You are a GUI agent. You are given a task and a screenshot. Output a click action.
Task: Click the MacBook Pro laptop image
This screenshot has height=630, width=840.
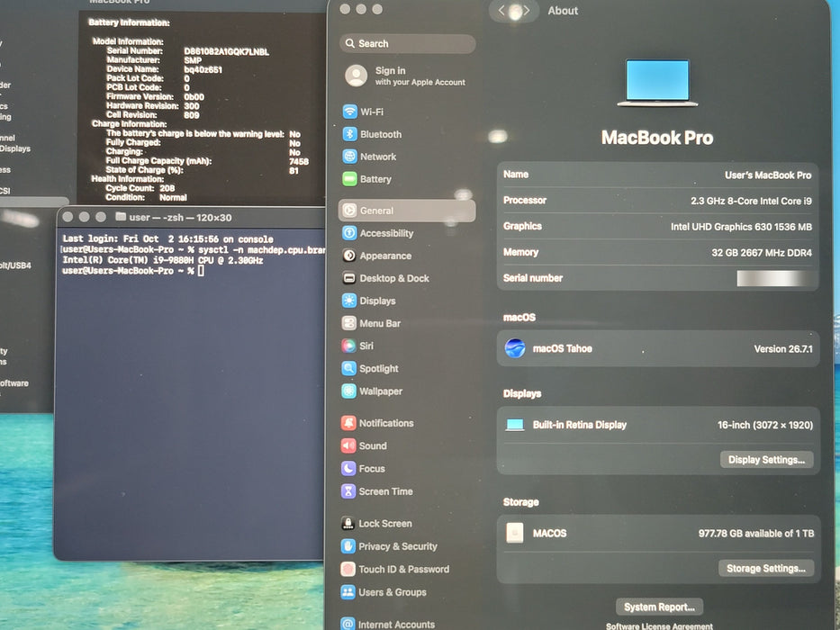(657, 83)
